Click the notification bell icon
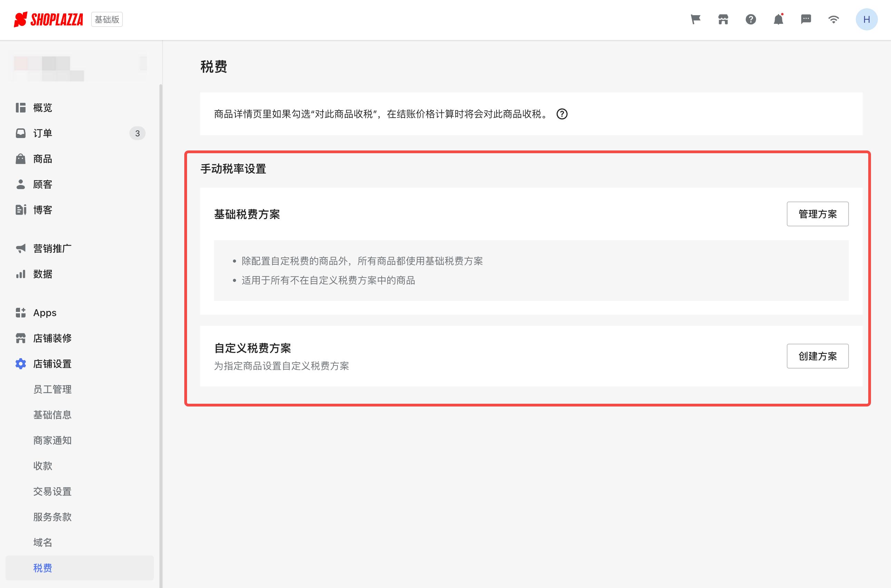Screen dimensions: 891x588 [x=778, y=19]
